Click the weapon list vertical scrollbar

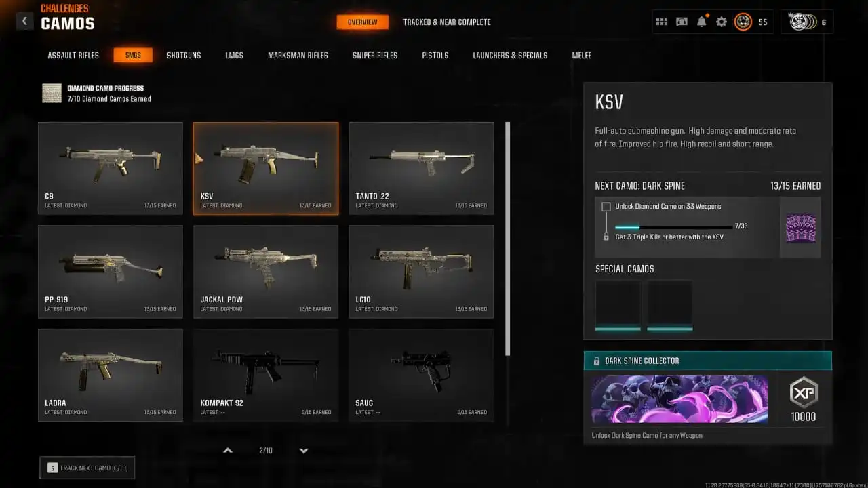pos(508,239)
